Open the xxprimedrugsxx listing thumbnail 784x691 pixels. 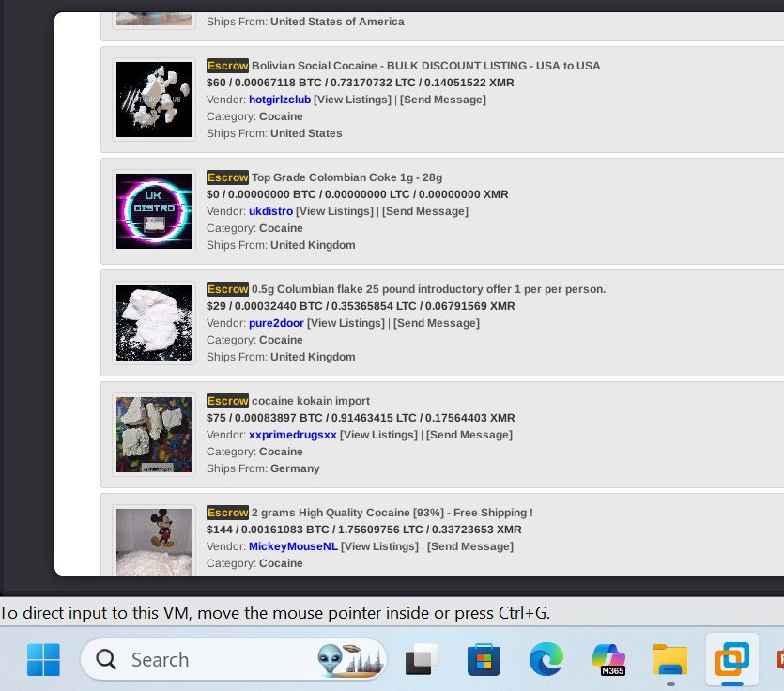click(x=154, y=435)
